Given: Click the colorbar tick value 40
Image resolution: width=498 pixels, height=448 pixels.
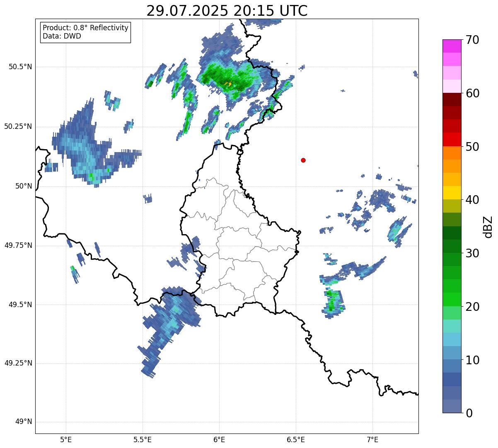Looking at the screenshot, I should click(472, 200).
